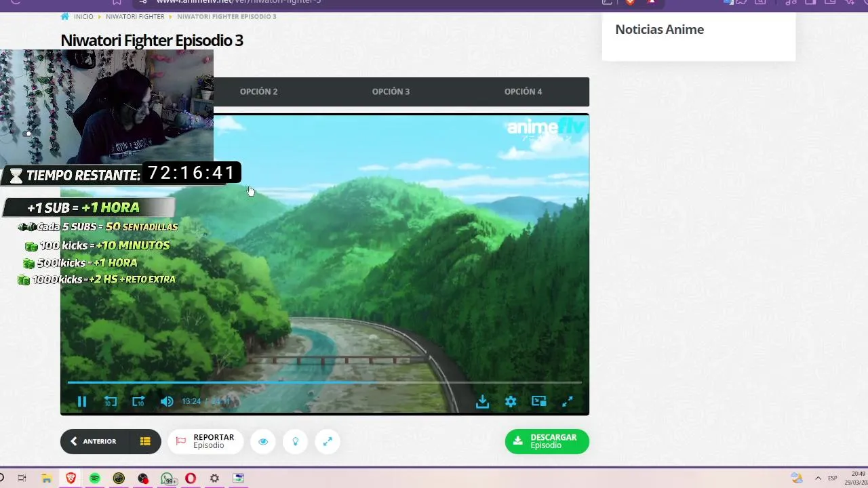Mute the video volume speaker icon
Image resolution: width=868 pixels, height=488 pixels.
pyautogui.click(x=167, y=401)
